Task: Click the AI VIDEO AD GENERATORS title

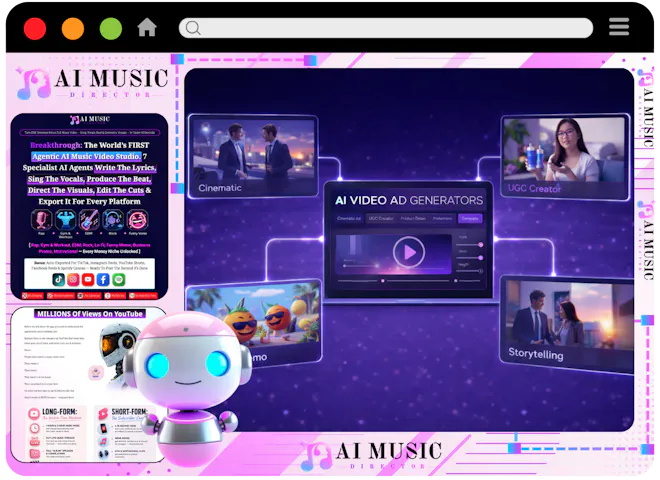Action: [409, 200]
